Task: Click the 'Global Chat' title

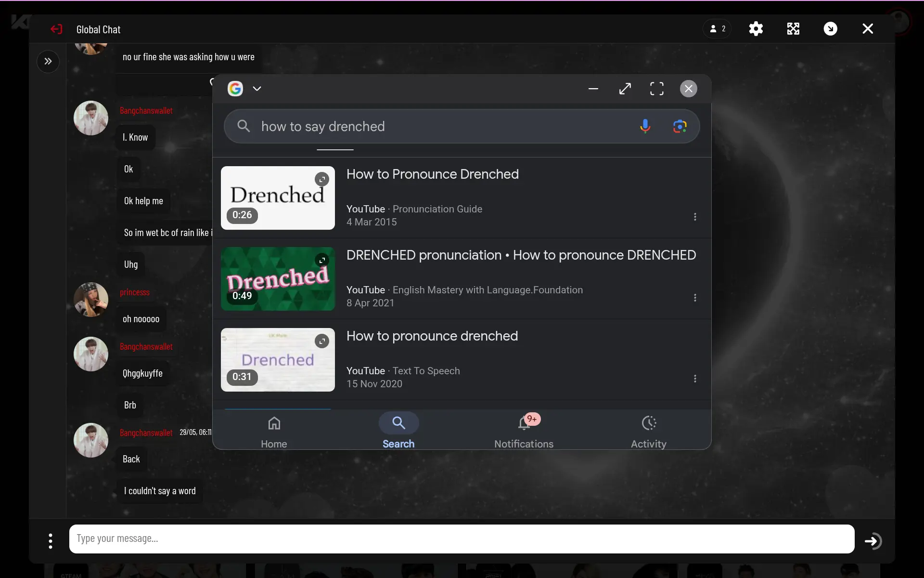Action: [99, 29]
